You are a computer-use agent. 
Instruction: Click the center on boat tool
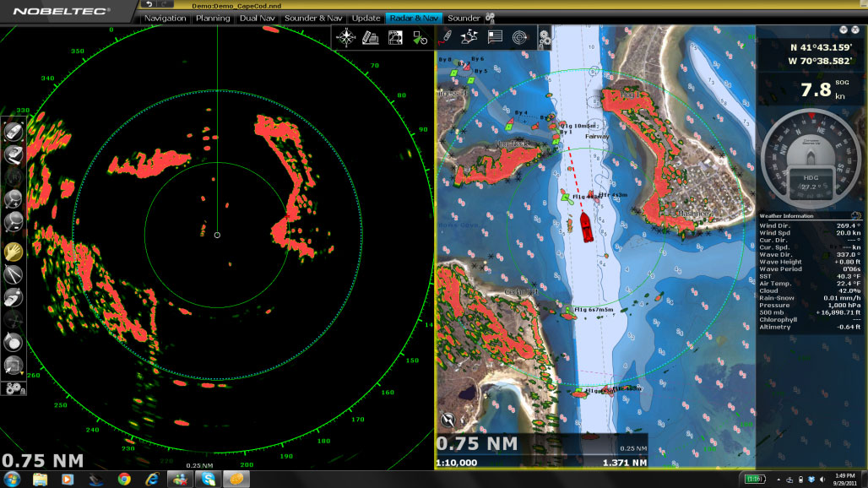(x=14, y=132)
